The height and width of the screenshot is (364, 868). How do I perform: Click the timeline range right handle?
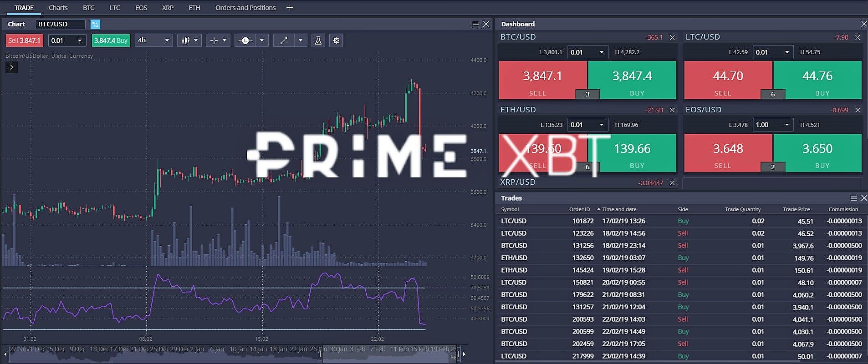[459, 354]
